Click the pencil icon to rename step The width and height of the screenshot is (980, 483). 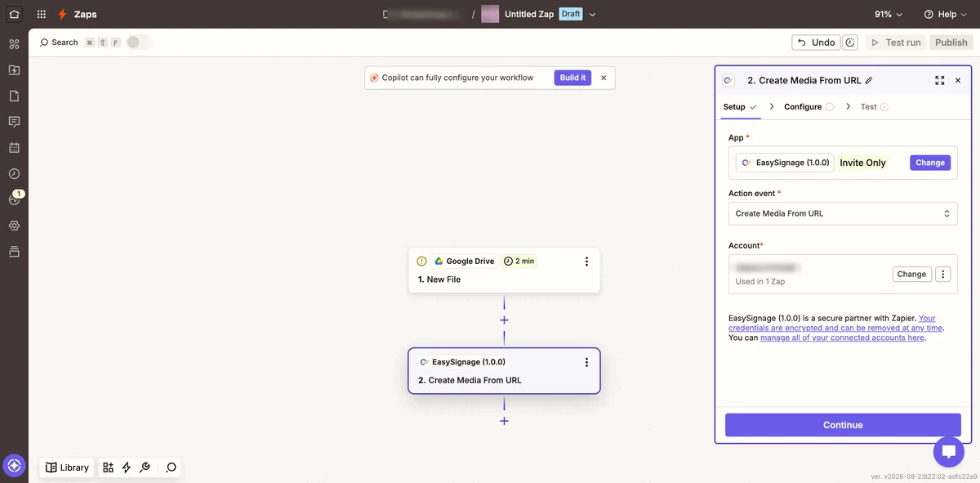coord(869,81)
